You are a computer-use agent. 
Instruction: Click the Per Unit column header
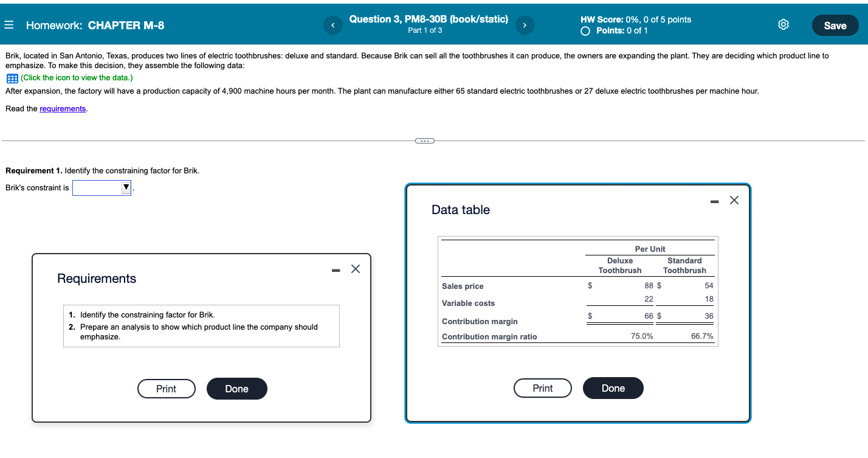tap(650, 249)
